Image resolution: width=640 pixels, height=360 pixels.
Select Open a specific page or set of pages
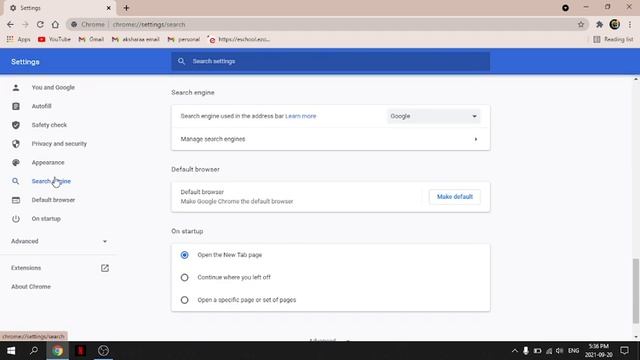pyautogui.click(x=184, y=300)
